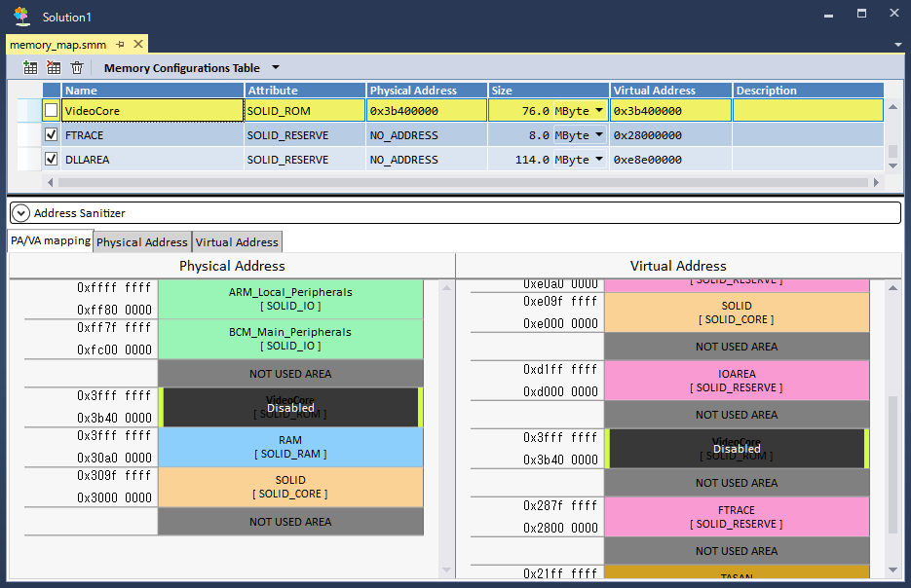Image resolution: width=911 pixels, height=588 pixels.
Task: Uncheck the DLLAREA row checkbox
Action: [51, 160]
